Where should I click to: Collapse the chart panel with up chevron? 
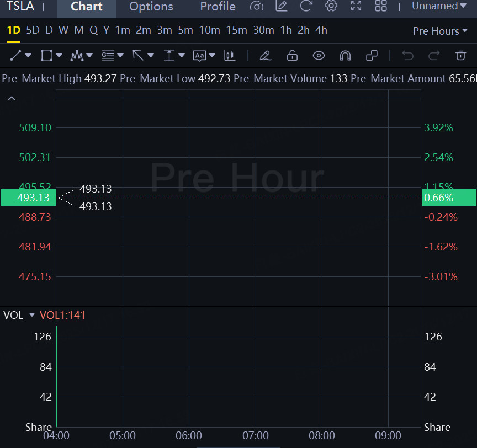pyautogui.click(x=12, y=98)
